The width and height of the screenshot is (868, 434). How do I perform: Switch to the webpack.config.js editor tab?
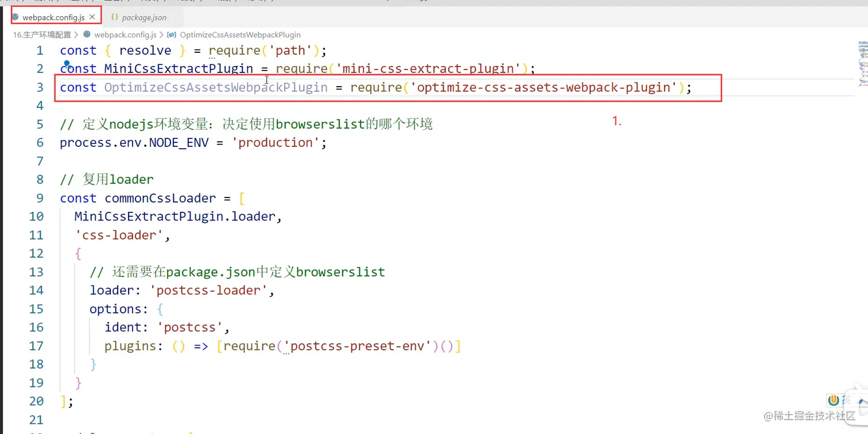point(53,17)
